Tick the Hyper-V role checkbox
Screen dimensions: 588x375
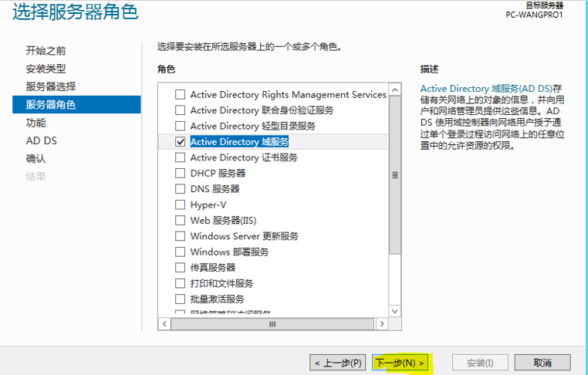(x=181, y=205)
